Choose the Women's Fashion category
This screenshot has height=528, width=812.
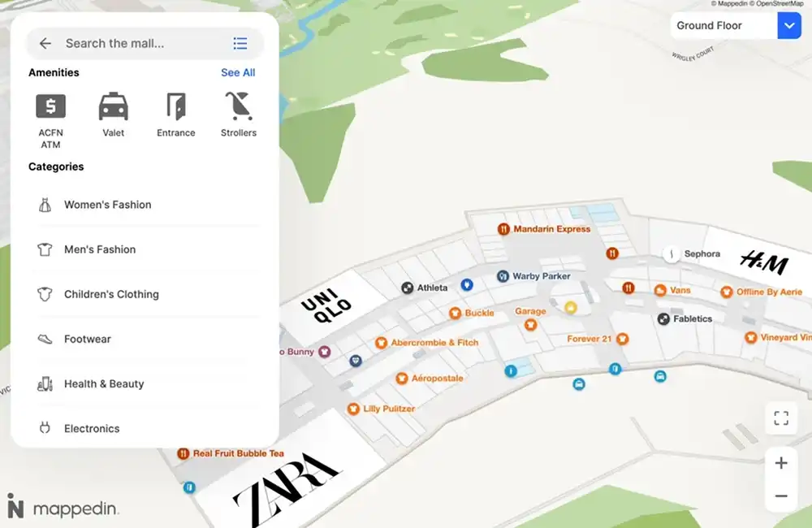click(108, 205)
